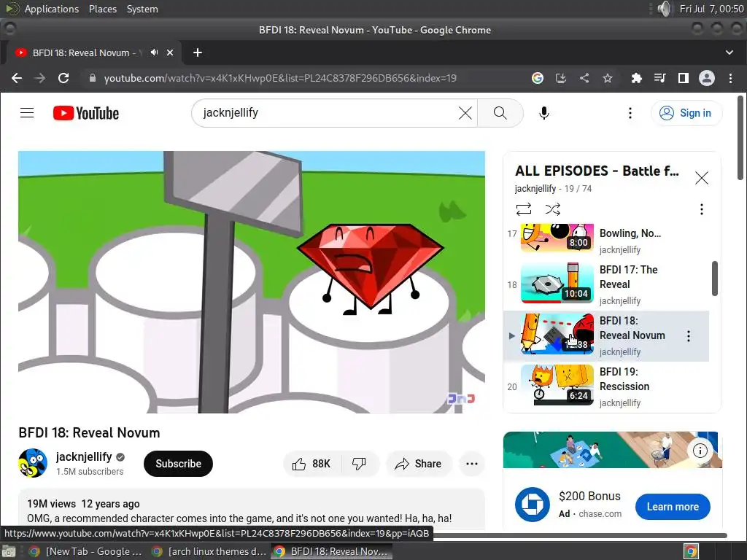Toggle Chrome side panel
This screenshot has height=560, width=747.
pyautogui.click(x=683, y=78)
